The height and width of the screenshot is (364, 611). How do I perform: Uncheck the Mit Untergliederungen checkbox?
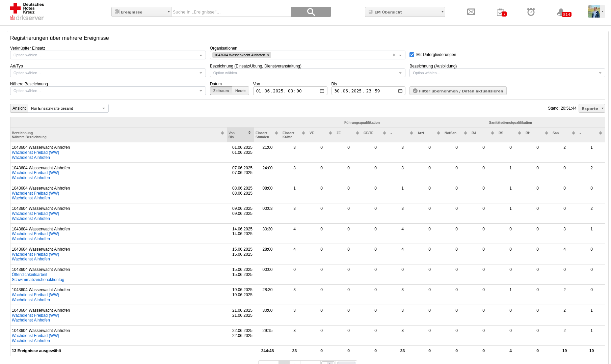point(412,55)
